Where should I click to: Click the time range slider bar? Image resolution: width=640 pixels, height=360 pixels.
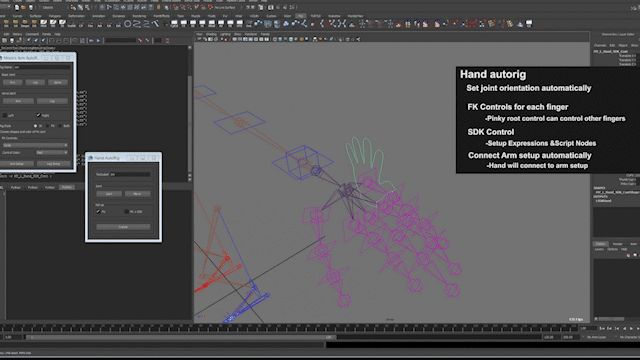[x=180, y=337]
